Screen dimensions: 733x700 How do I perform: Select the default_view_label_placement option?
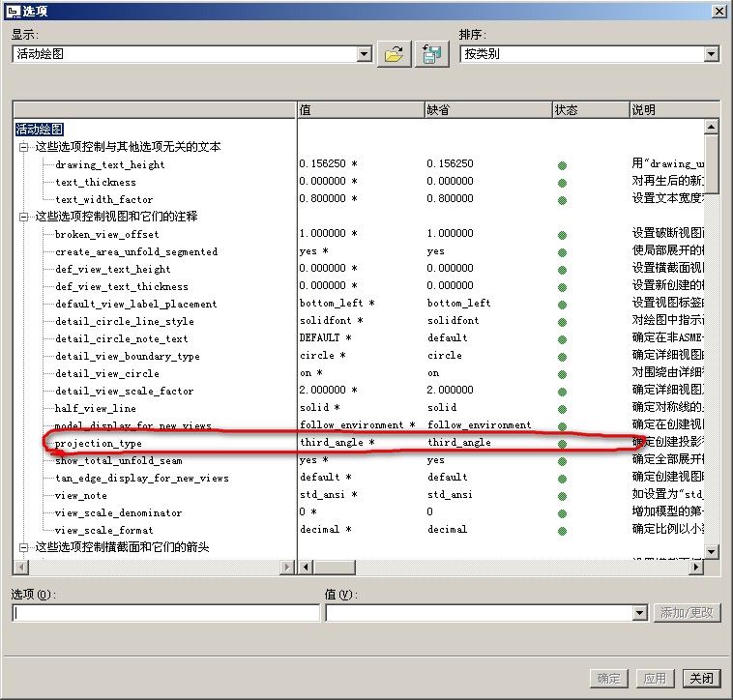[136, 305]
